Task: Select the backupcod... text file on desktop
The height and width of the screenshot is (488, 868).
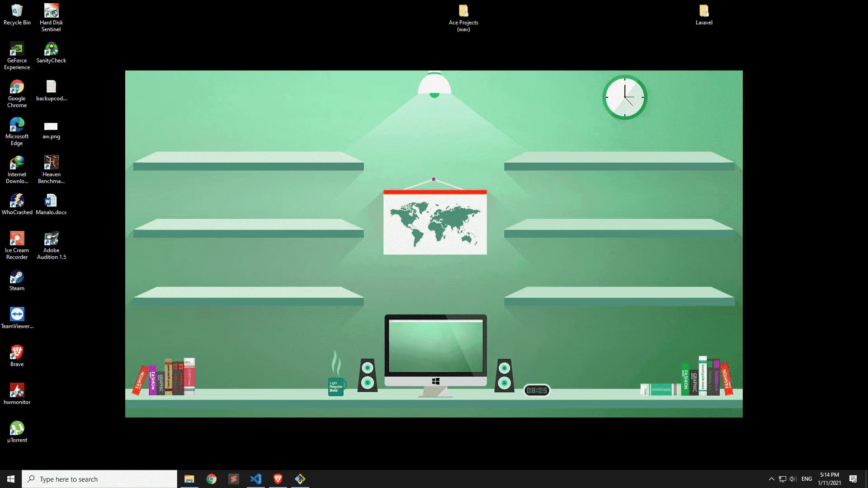Action: pos(51,90)
